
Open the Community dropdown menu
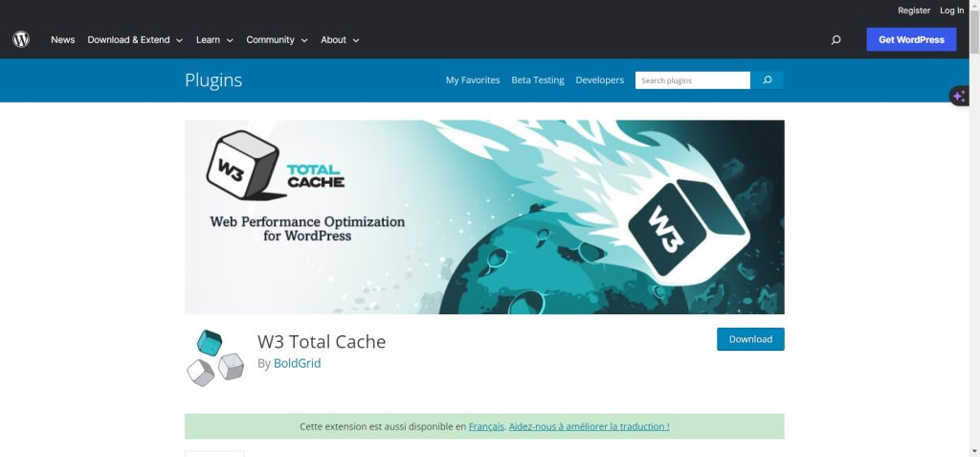(277, 40)
